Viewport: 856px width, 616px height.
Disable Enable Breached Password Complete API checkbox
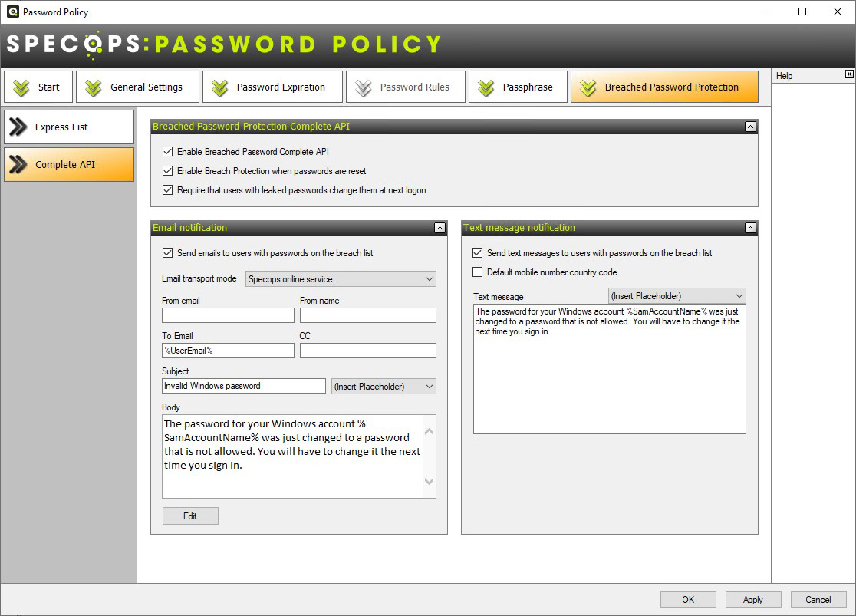click(168, 152)
